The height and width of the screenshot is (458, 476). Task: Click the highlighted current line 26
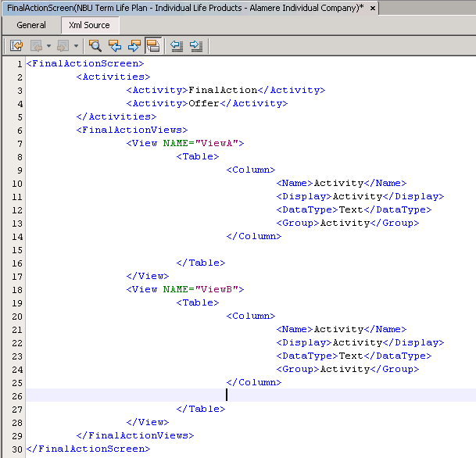pyautogui.click(x=251, y=395)
